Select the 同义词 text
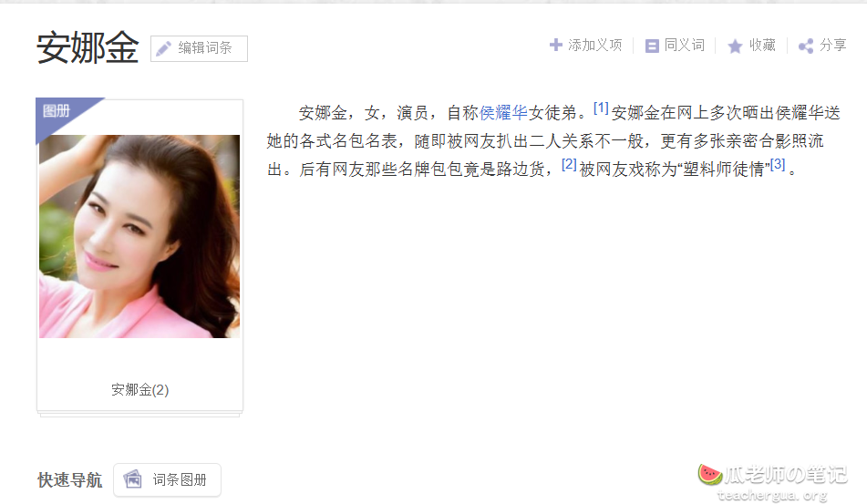Screen dimensions: 867x504 tap(685, 45)
